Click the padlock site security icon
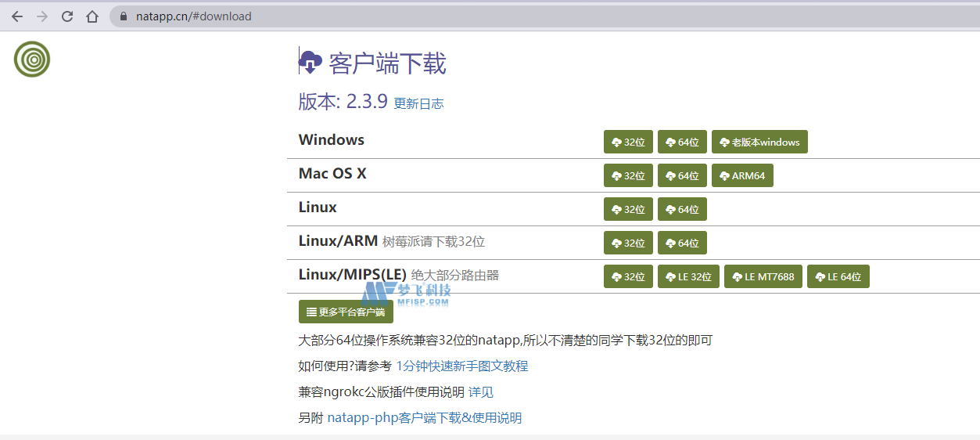980x440 pixels. pos(124,16)
